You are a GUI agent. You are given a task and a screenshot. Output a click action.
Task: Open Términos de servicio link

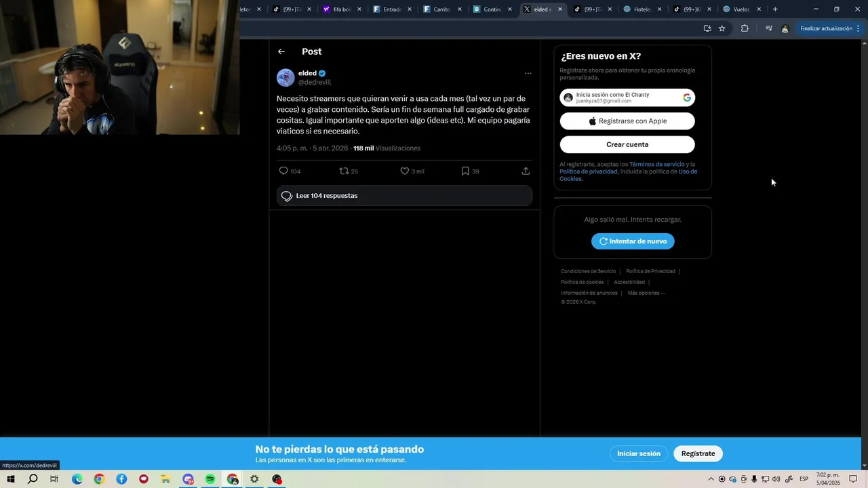tap(656, 164)
